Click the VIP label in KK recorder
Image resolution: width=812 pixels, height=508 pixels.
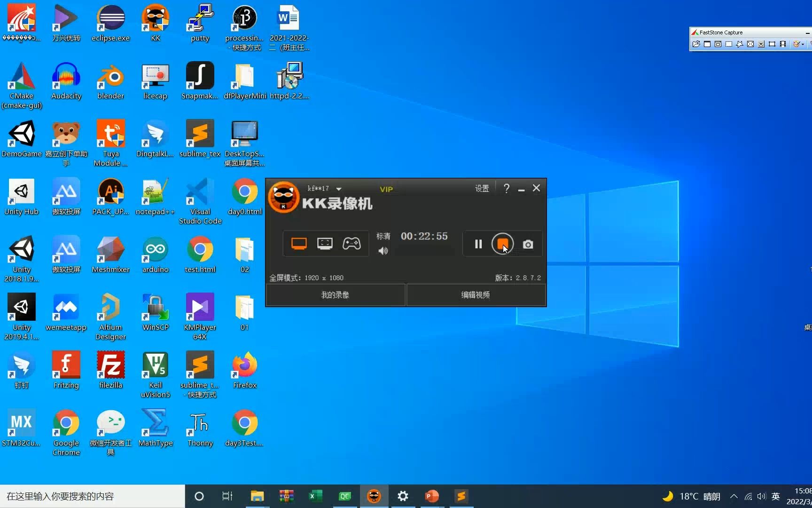(386, 189)
